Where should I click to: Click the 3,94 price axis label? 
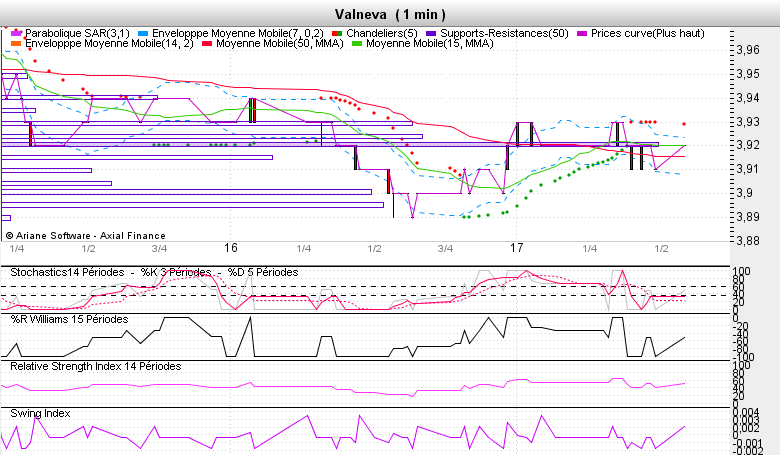(748, 98)
